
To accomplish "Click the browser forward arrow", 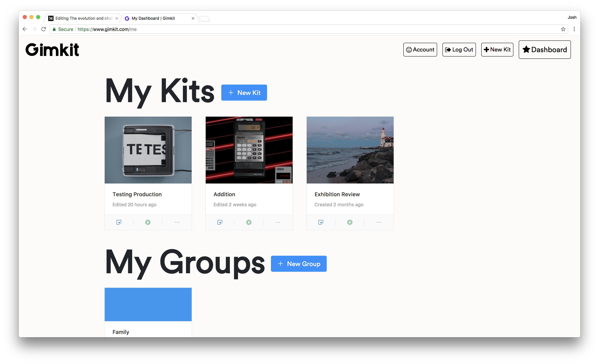I will 34,29.
